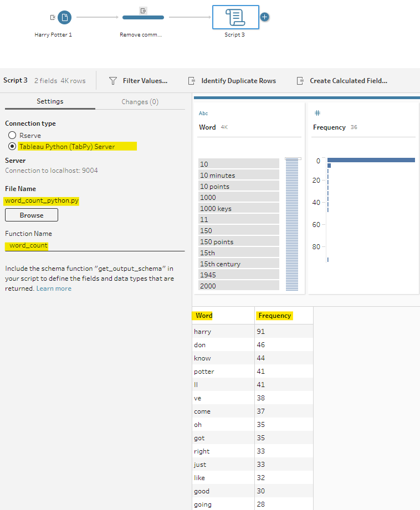Click the Identify Duplicate Rows icon

click(192, 81)
